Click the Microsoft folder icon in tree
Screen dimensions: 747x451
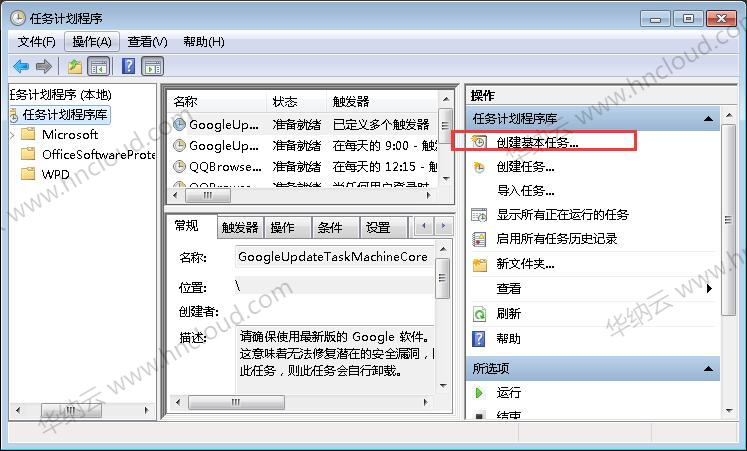29,134
